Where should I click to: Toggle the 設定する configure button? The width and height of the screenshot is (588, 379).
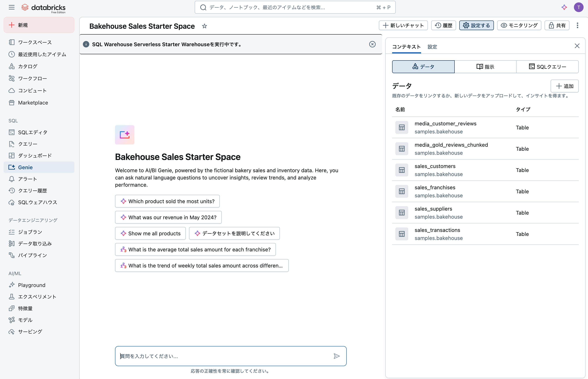tap(476, 25)
